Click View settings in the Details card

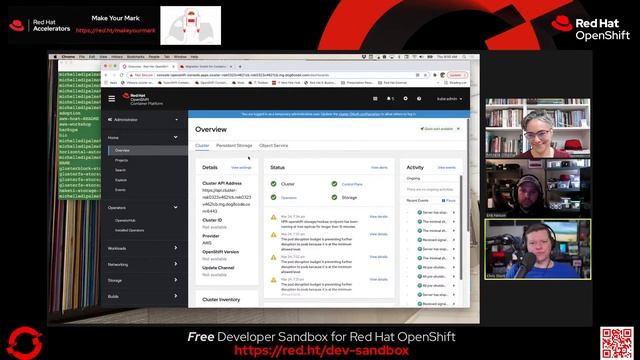[241, 168]
